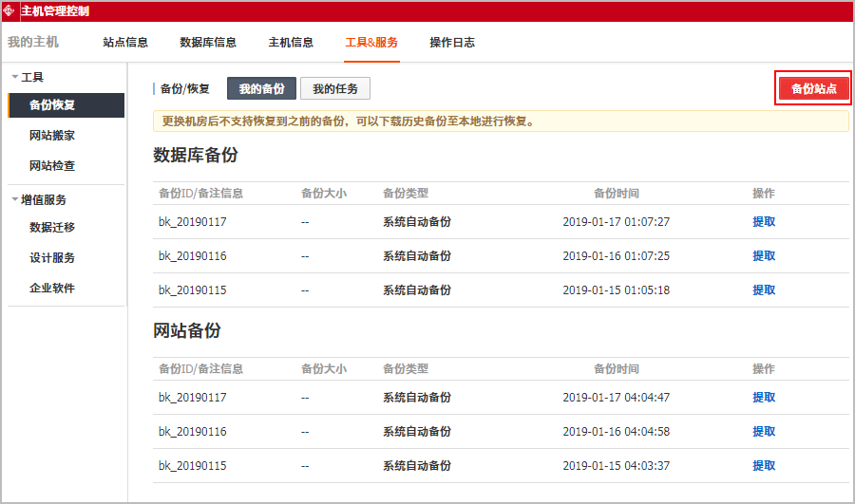Open 网站检查 in the sidebar
Screen dimensions: 855x504
pos(52,166)
